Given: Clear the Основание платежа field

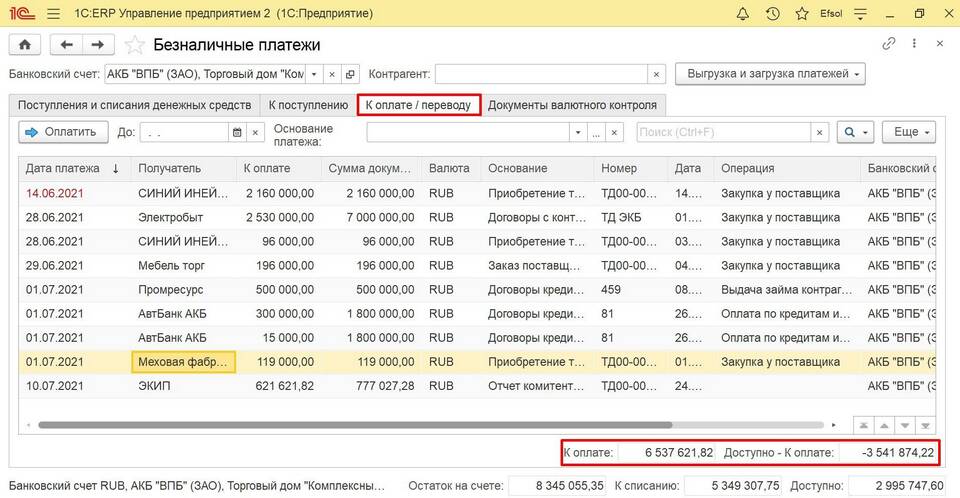Looking at the screenshot, I should [614, 132].
